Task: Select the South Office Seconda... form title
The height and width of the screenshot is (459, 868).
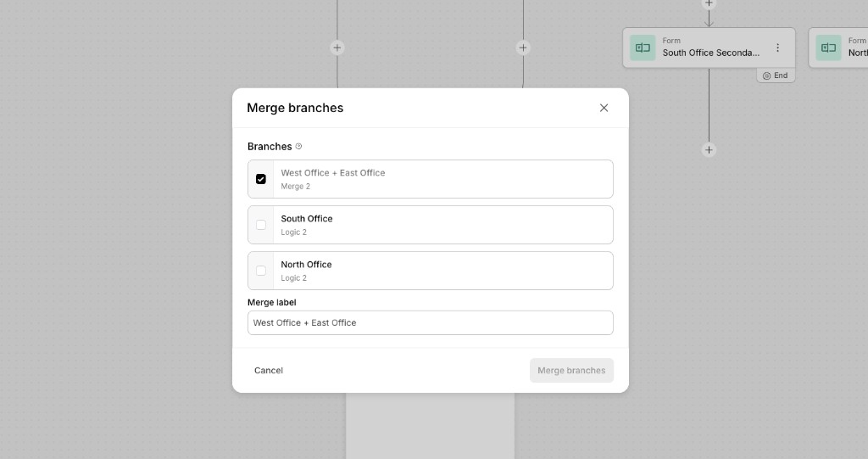Action: point(711,53)
